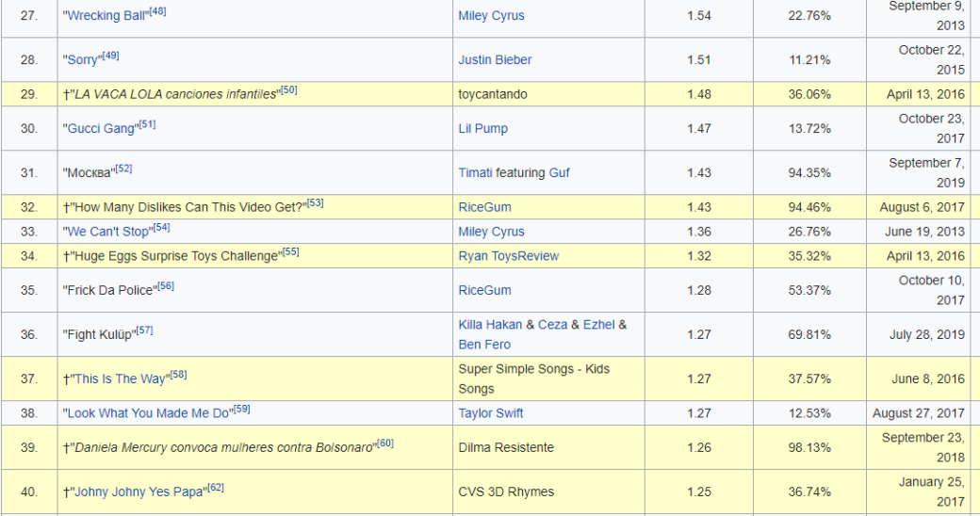
Task: Open citation [56] next to Frick Da Police
Action: click(x=166, y=286)
